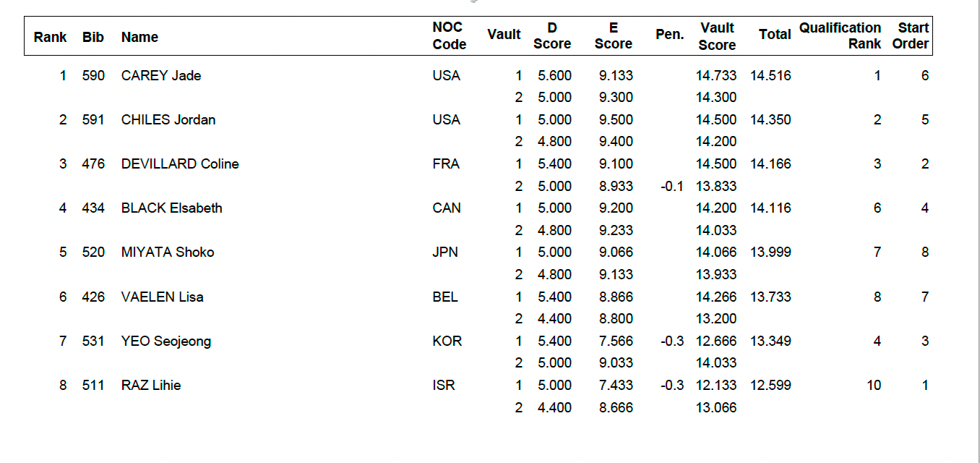Viewport: 980px width, 463px height.
Task: Select the name DEVILLARD Coline
Action: pos(180,163)
